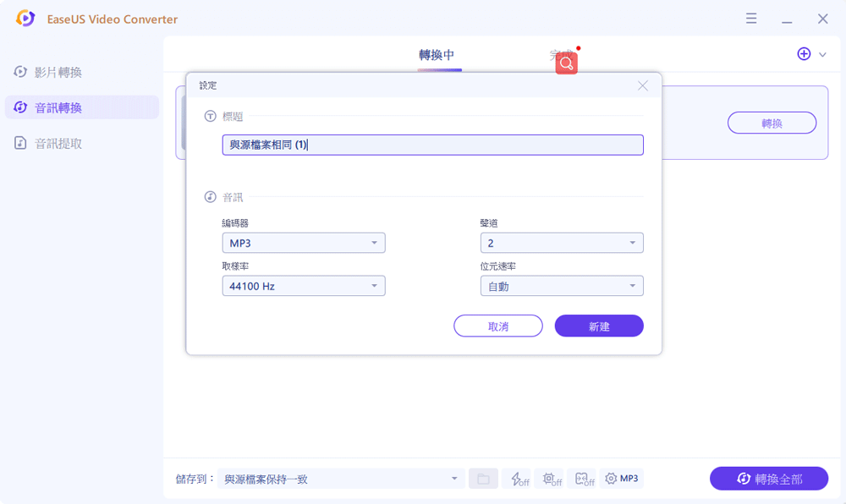The width and height of the screenshot is (846, 504).
Task: Open the 影片轉換 video conversion section
Action: 58,73
